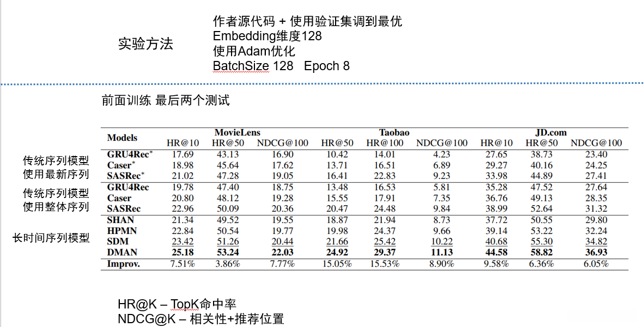Click improvement value 7.51%

pyautogui.click(x=183, y=263)
